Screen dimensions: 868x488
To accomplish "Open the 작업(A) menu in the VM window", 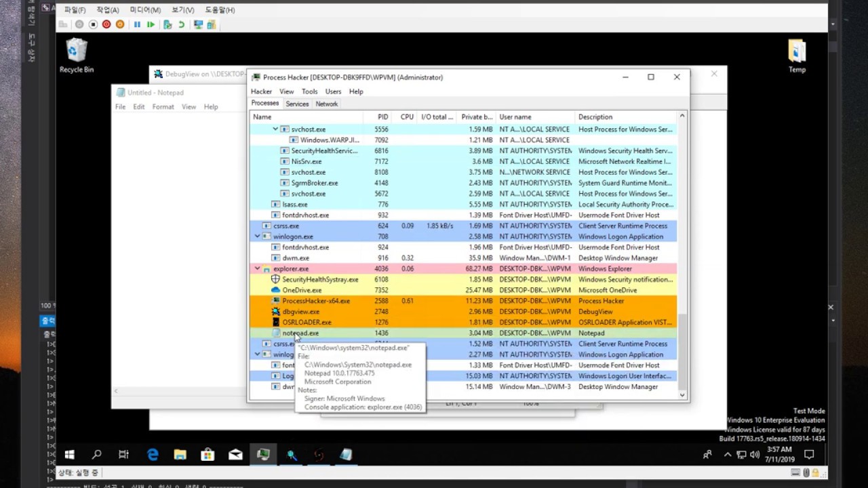I will (108, 10).
